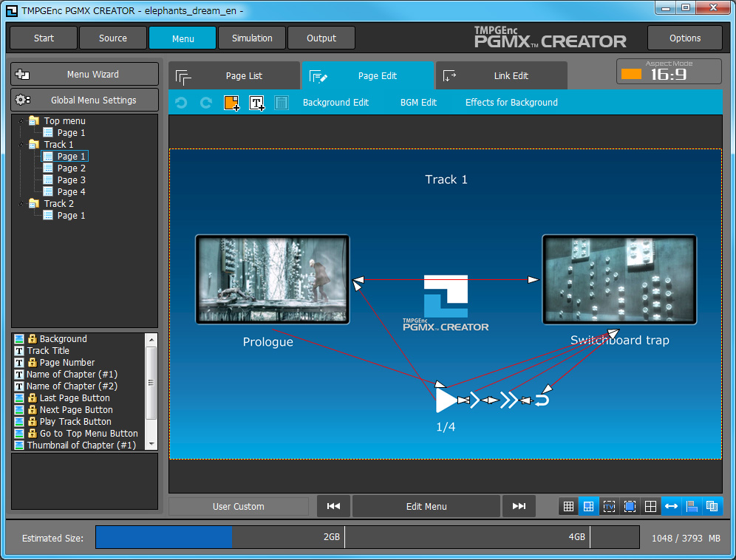Screen dimensions: 736x560
Task: Click the Last Page double chevron on canvas
Action: [x=509, y=400]
